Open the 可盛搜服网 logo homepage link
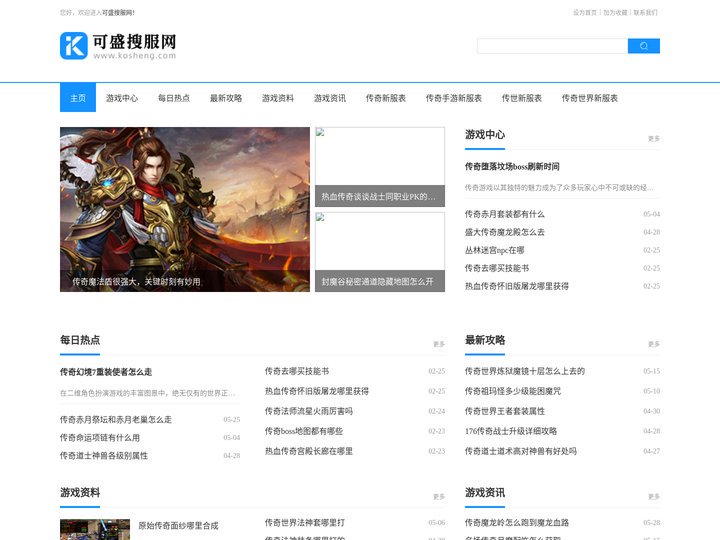The height and width of the screenshot is (540, 720). coord(118,46)
